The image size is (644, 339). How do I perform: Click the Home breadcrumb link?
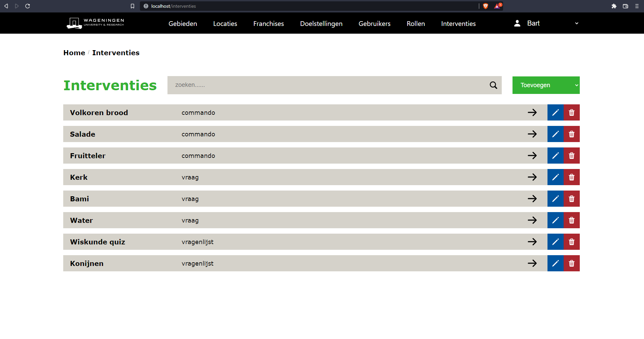(74, 53)
